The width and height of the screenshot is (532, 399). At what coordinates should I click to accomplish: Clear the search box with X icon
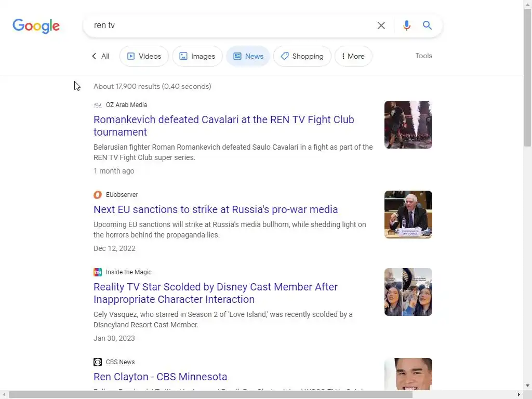pyautogui.click(x=381, y=25)
